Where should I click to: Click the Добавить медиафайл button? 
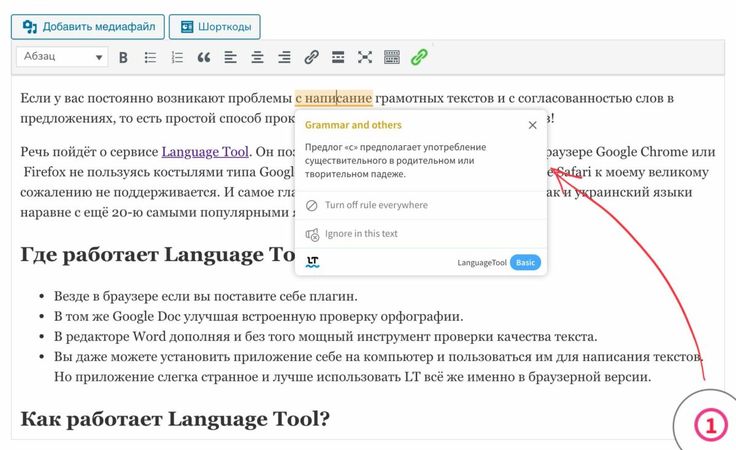pyautogui.click(x=88, y=27)
